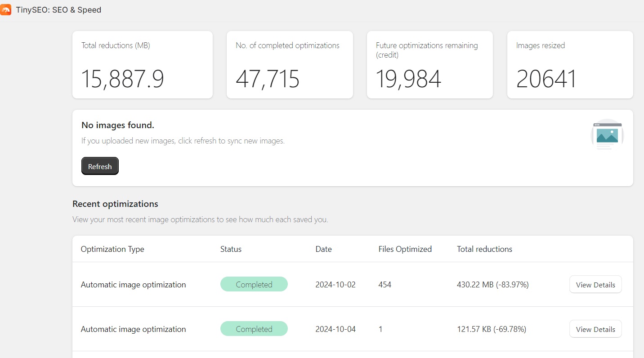Open View Details for the 454-file optimization
This screenshot has width=644, height=358.
click(x=595, y=284)
